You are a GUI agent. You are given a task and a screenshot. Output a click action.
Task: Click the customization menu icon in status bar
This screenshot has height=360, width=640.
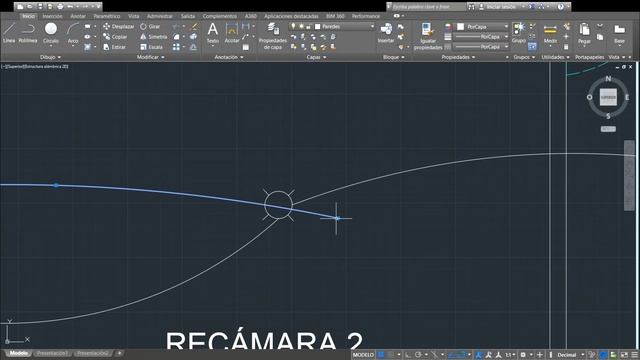634,355
